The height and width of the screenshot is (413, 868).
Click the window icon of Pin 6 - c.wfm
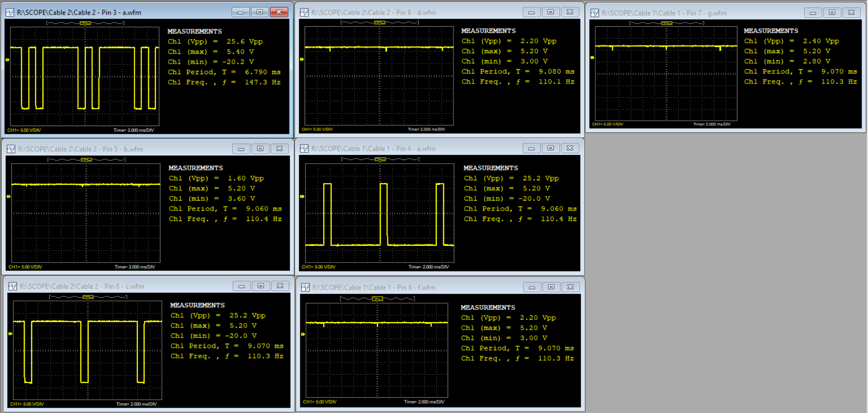(13, 286)
